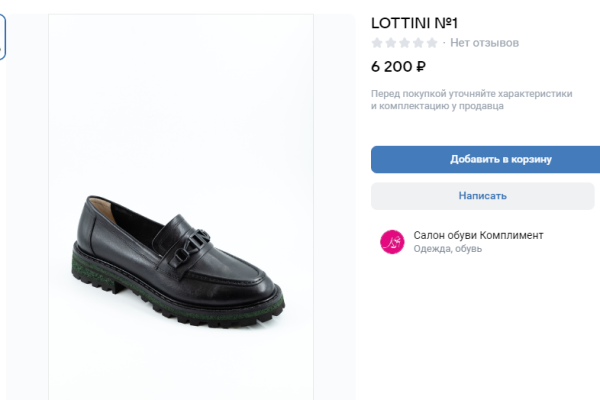Viewport: 600px width, 400px height.
Task: Click the Написать button
Action: pyautogui.click(x=483, y=196)
